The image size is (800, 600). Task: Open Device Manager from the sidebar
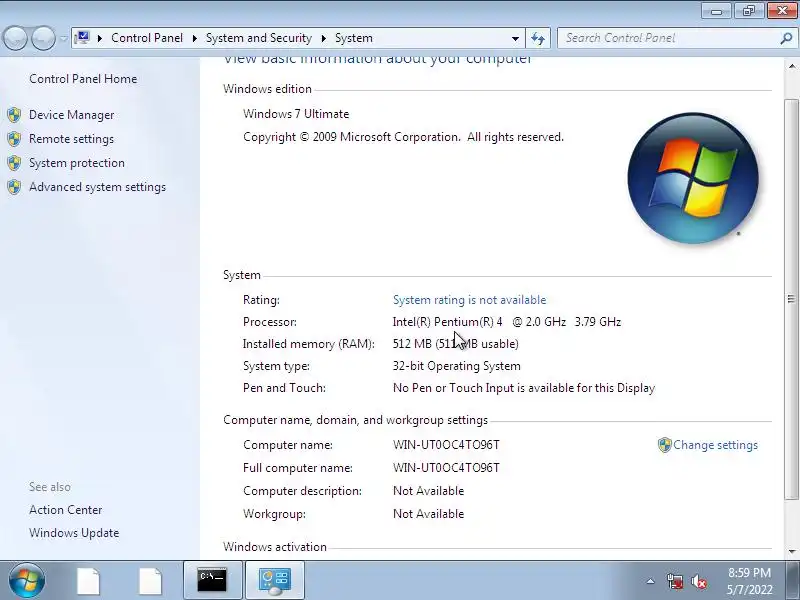coord(71,115)
